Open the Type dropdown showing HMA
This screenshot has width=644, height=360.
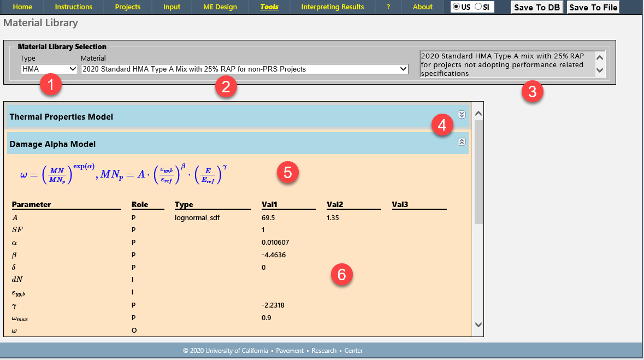[49, 69]
